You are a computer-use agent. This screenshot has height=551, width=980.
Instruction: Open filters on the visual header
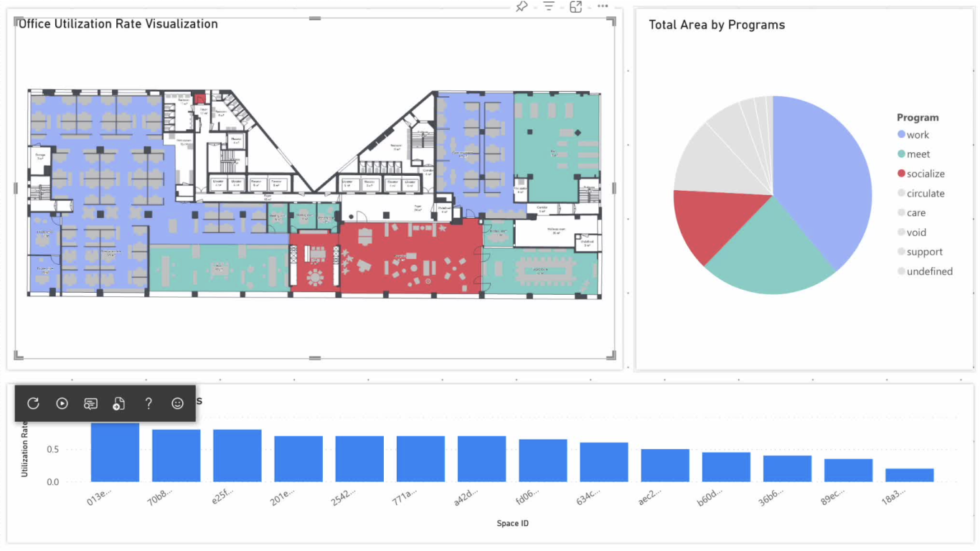click(x=549, y=6)
